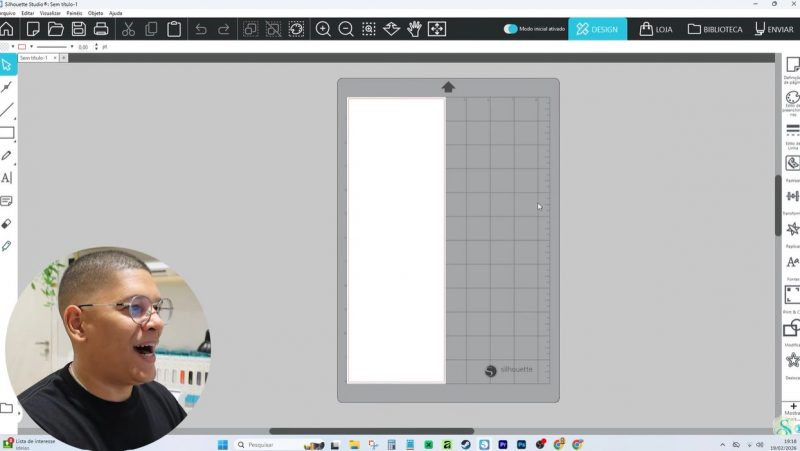This screenshot has height=451, width=800.
Task: Fit the page to the window
Action: [x=437, y=29]
